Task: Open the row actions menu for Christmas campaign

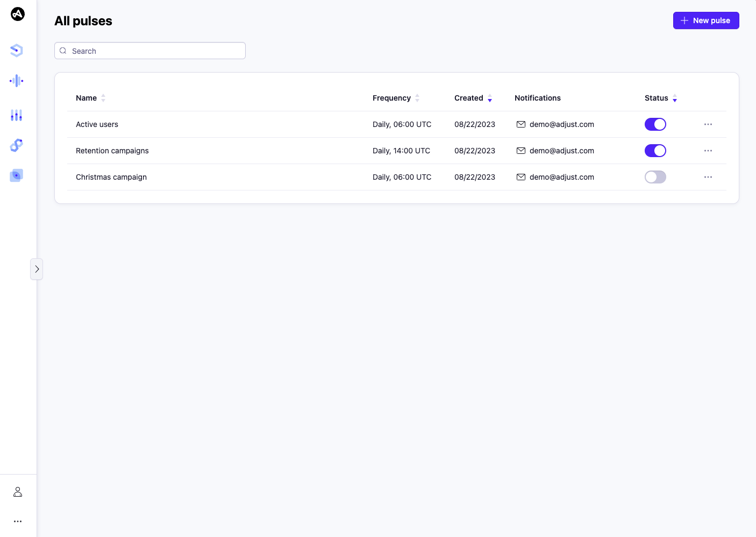Action: coord(708,176)
